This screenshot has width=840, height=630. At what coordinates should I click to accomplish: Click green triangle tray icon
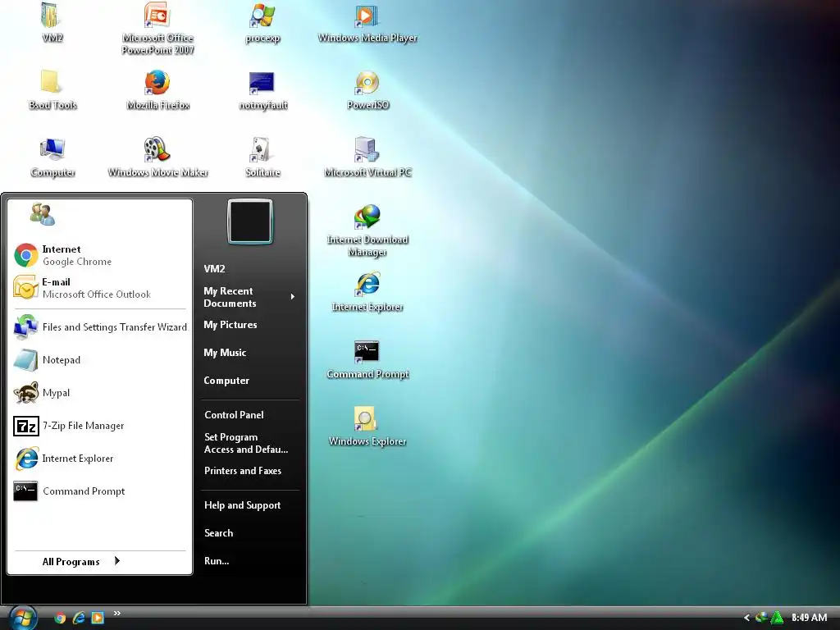click(777, 618)
